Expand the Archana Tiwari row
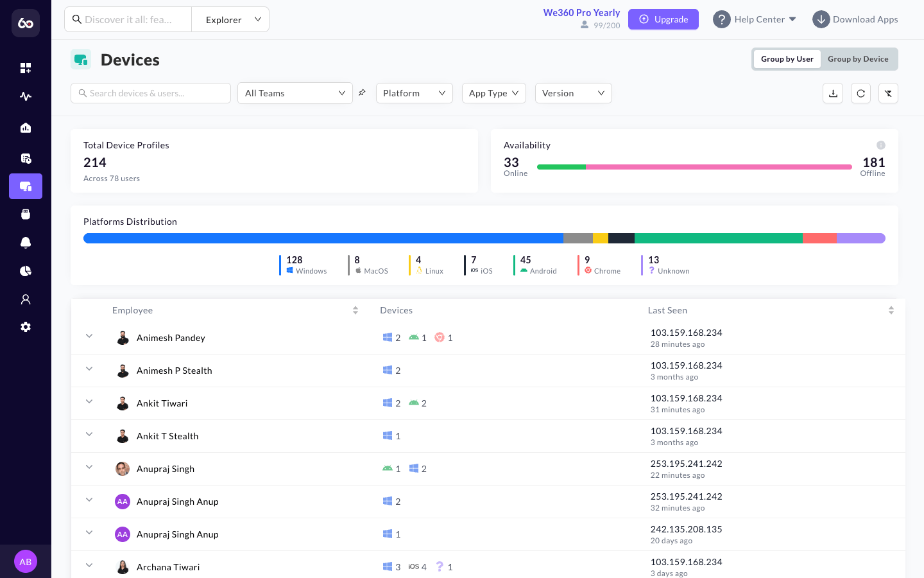This screenshot has width=924, height=578. (x=89, y=565)
